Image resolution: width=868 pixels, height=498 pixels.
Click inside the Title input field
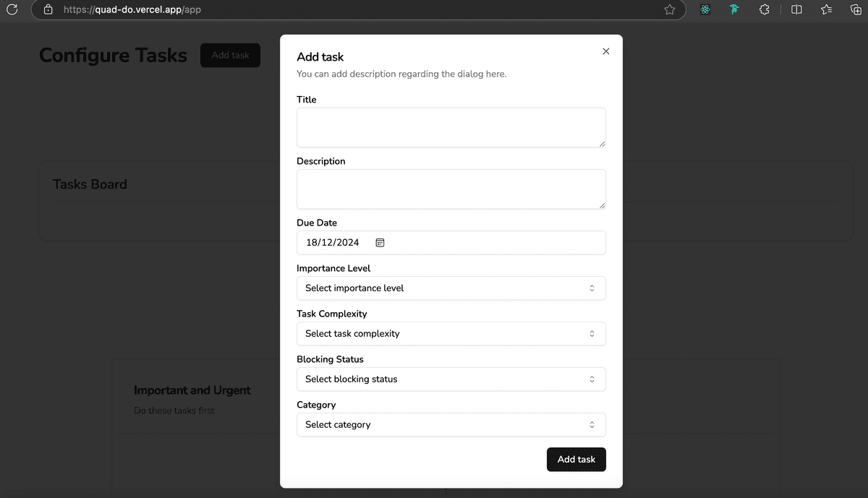click(451, 127)
